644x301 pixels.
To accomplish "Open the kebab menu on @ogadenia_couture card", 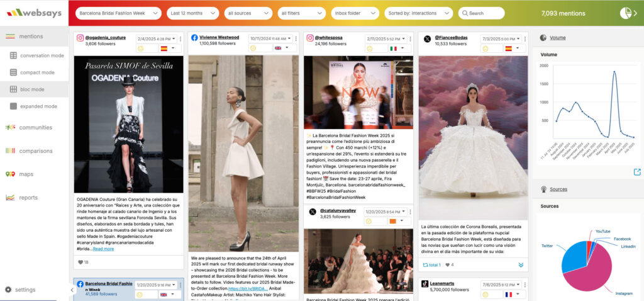I will 180,38.
